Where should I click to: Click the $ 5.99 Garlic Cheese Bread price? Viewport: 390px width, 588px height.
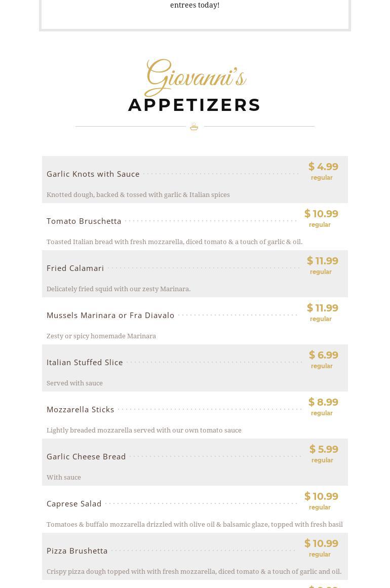pyautogui.click(x=324, y=449)
